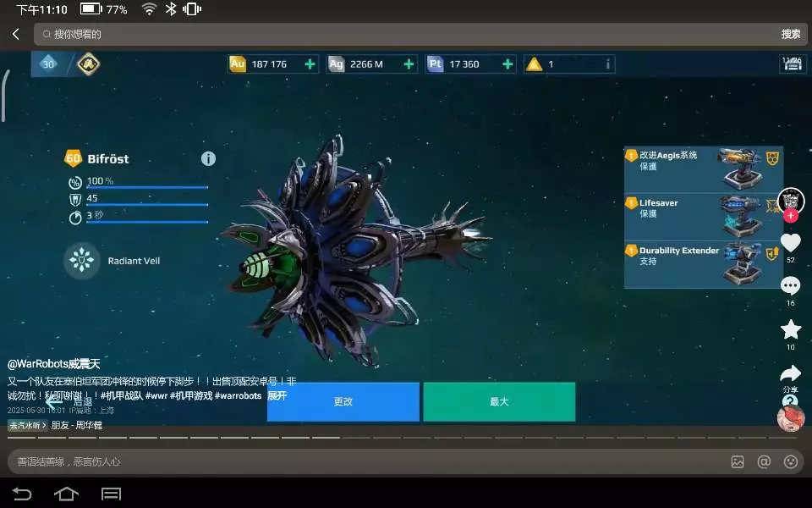Open the hangar icon at top right
The height and width of the screenshot is (508, 812).
click(x=792, y=64)
